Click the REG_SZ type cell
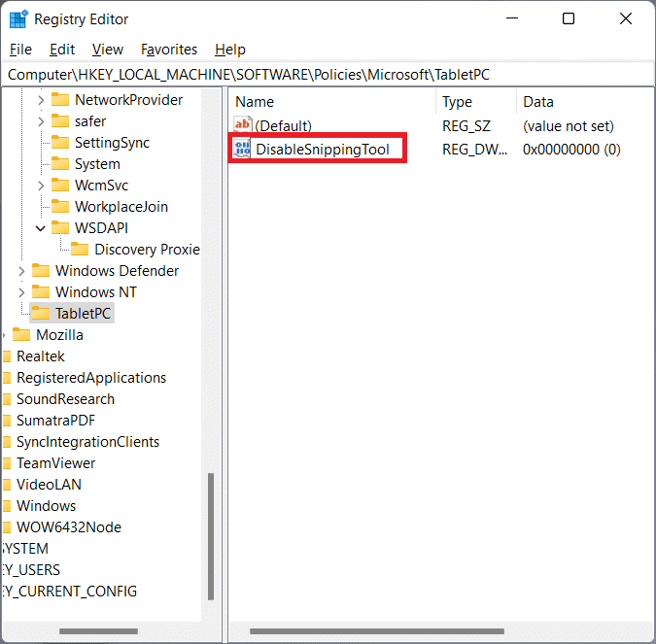The image size is (656, 644). pyautogui.click(x=466, y=126)
